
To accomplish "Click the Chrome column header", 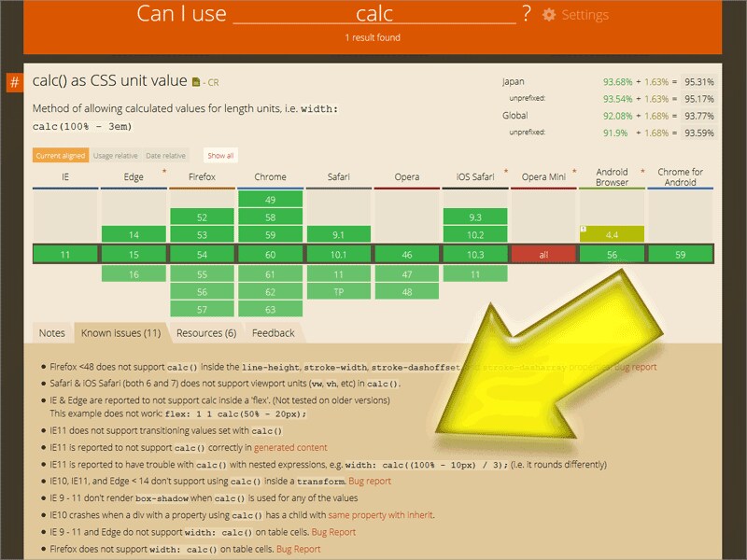I will point(270,177).
